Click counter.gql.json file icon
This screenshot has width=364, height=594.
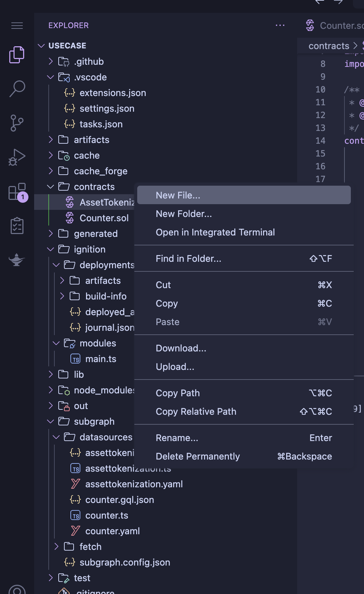click(75, 500)
